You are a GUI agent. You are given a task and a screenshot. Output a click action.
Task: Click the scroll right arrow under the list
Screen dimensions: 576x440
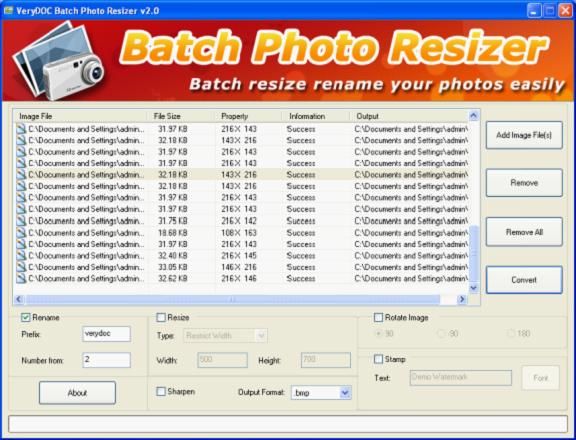462,300
